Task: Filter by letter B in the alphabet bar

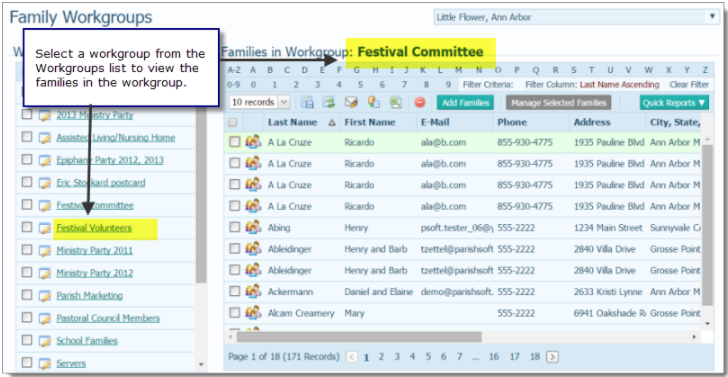Action: coord(270,71)
